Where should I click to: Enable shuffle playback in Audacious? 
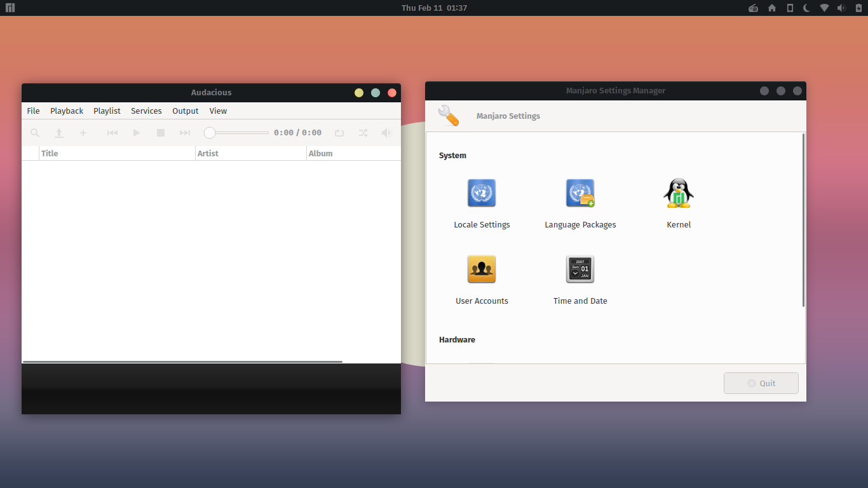tap(363, 133)
